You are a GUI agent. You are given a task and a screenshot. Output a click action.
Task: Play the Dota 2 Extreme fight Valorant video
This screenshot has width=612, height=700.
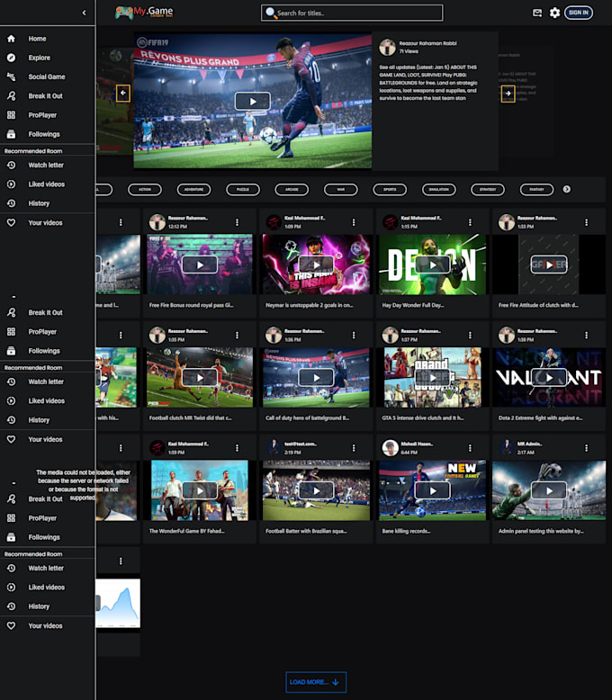click(x=549, y=378)
